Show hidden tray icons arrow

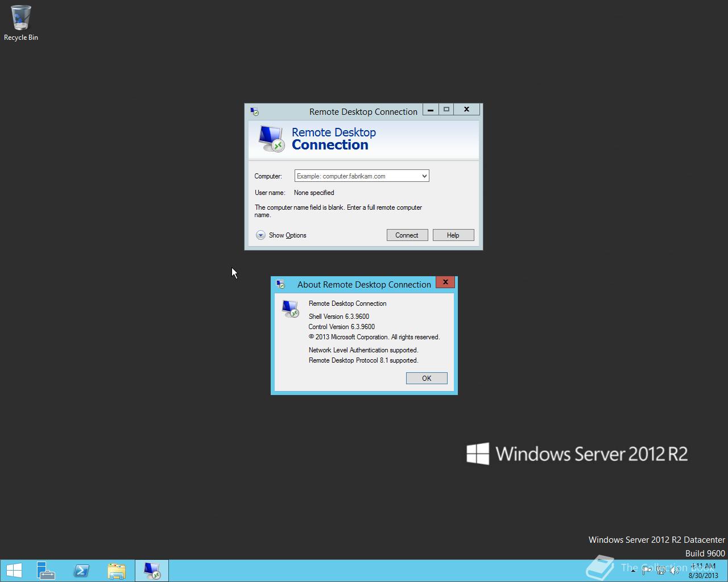633,571
